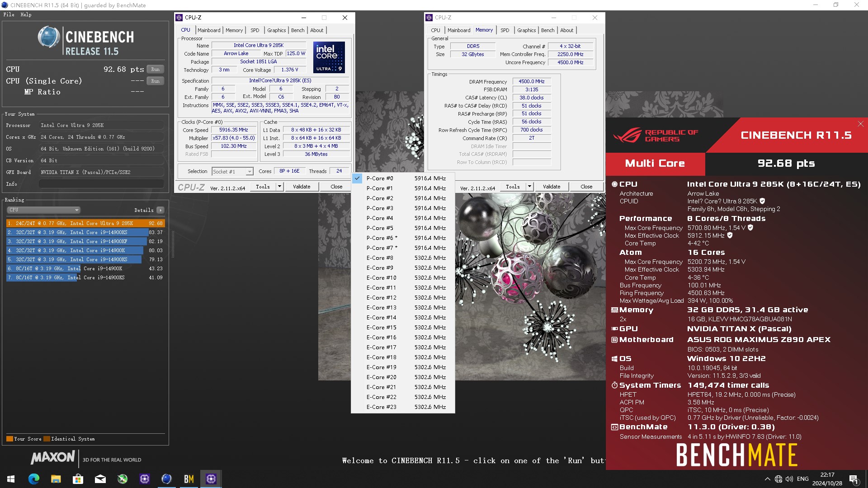Click the CPUID verified shield icon

pyautogui.click(x=762, y=201)
